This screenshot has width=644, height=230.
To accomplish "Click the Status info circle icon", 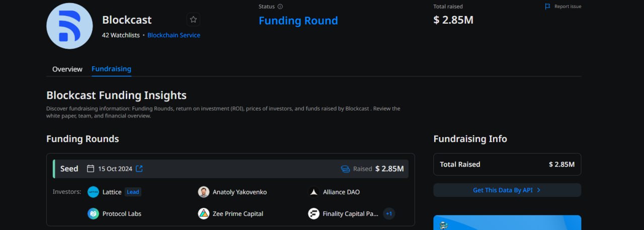I will pyautogui.click(x=280, y=7).
